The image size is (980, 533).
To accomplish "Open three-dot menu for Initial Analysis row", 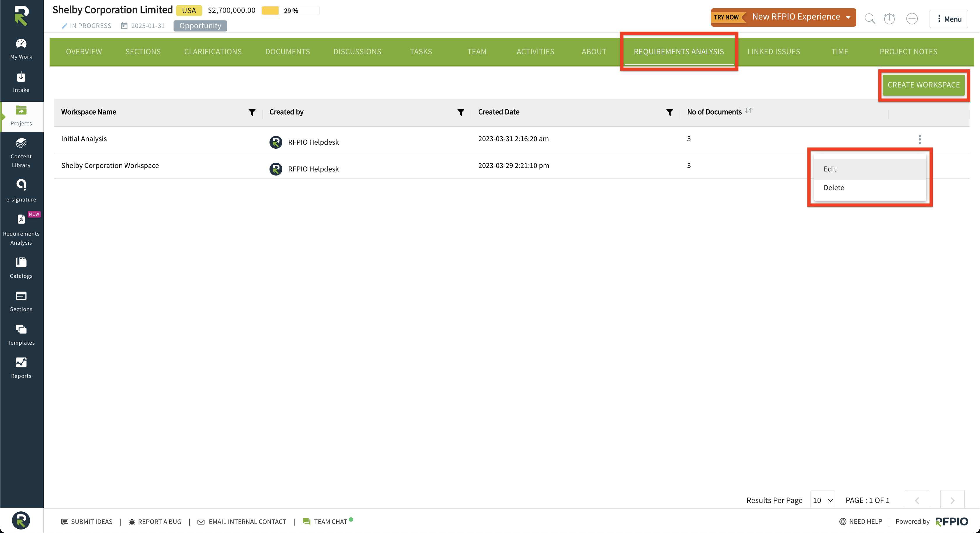I will pos(920,139).
